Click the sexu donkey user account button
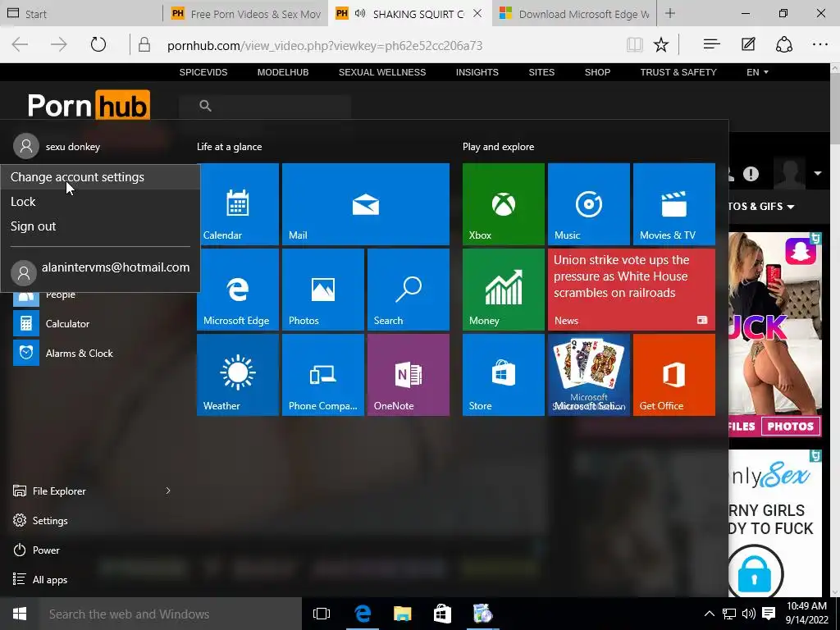Image resolution: width=840 pixels, height=630 pixels. tap(57, 146)
